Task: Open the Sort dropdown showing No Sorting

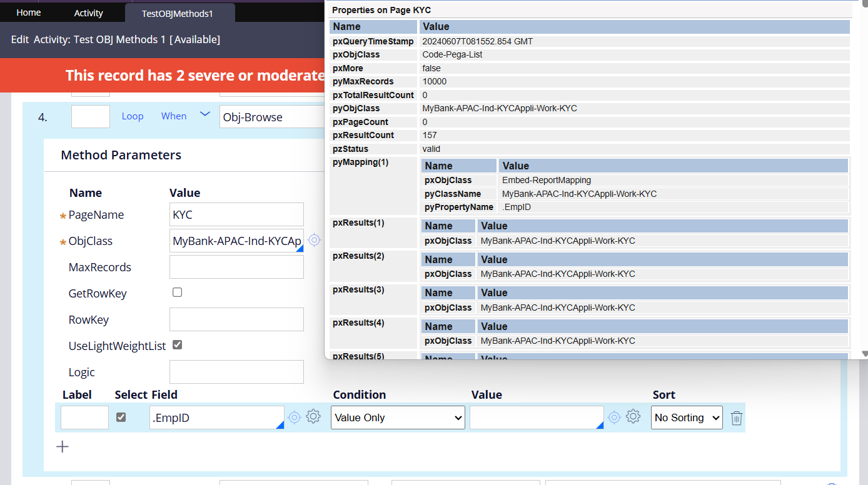Action: 686,417
